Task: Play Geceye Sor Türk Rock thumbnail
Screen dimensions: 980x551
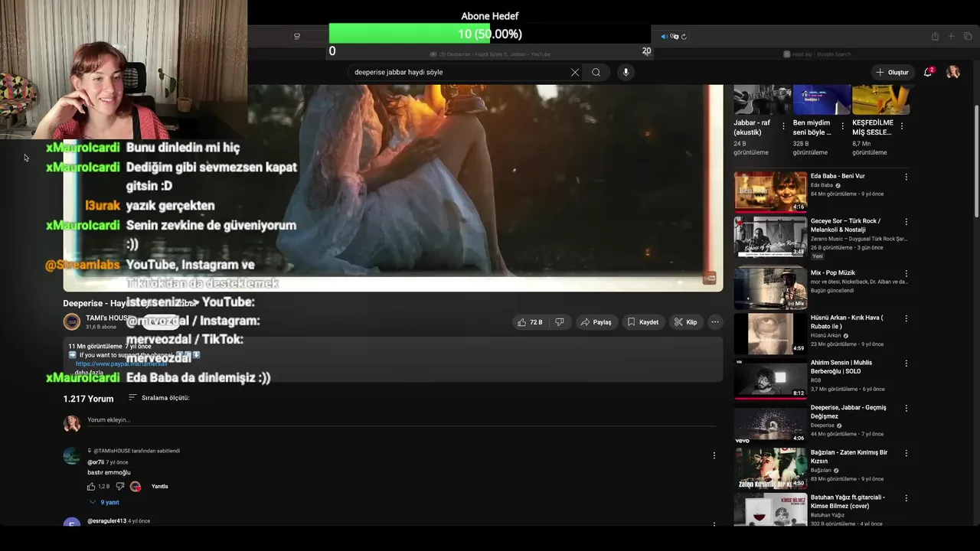Action: pos(770,236)
